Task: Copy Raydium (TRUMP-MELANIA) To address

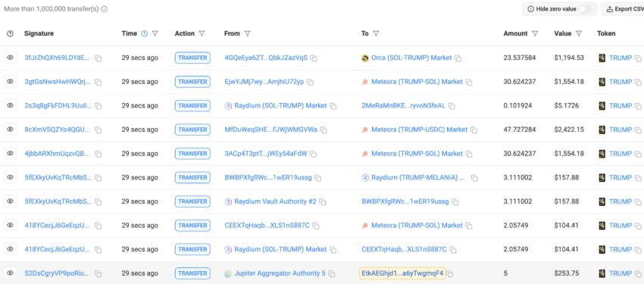Action: [474, 178]
